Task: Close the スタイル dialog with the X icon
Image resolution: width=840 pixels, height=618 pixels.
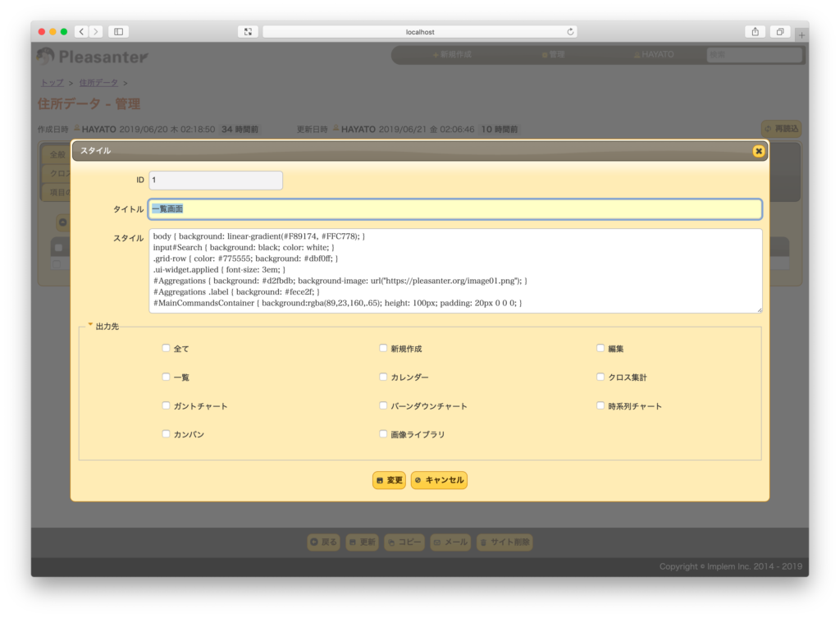Action: [x=758, y=151]
